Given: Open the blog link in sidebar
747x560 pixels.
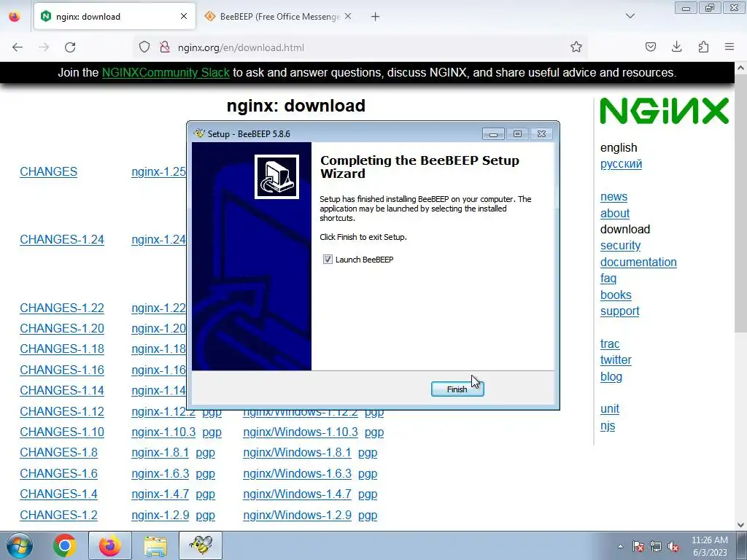Looking at the screenshot, I should tap(611, 377).
